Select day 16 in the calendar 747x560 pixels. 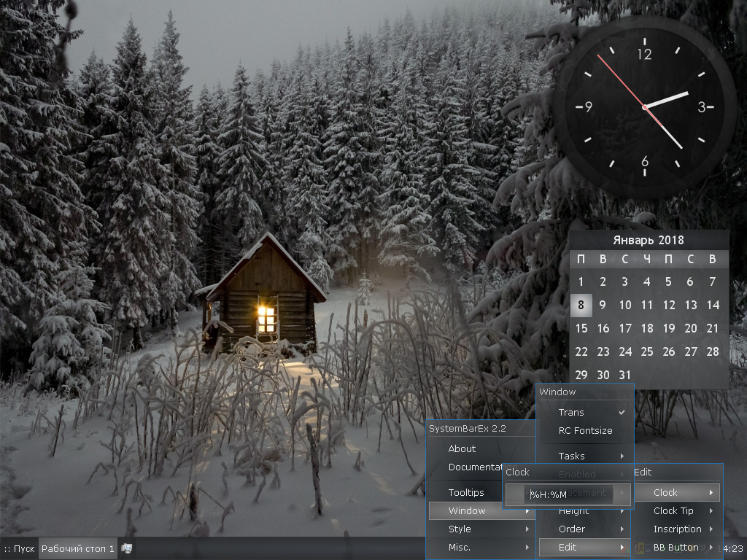(x=603, y=328)
